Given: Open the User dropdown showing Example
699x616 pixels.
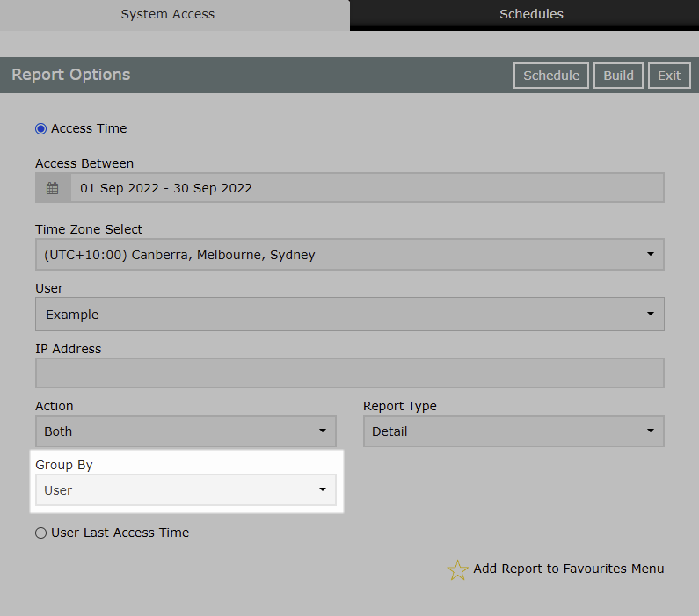Looking at the screenshot, I should coord(350,314).
